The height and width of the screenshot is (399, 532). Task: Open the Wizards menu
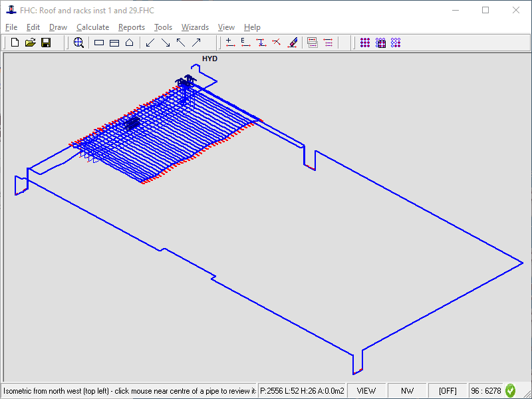195,27
